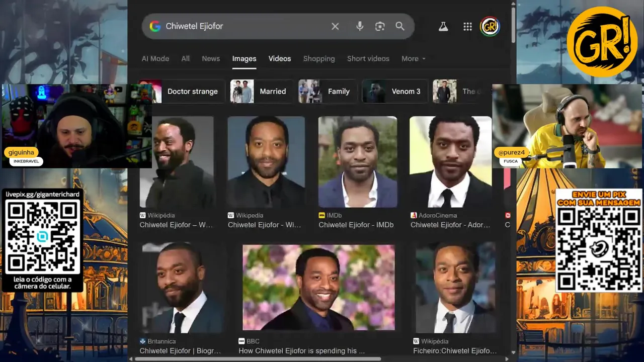Viewport: 644px width, 362px height.
Task: Click the Google logo in search bar
Action: [x=155, y=26]
